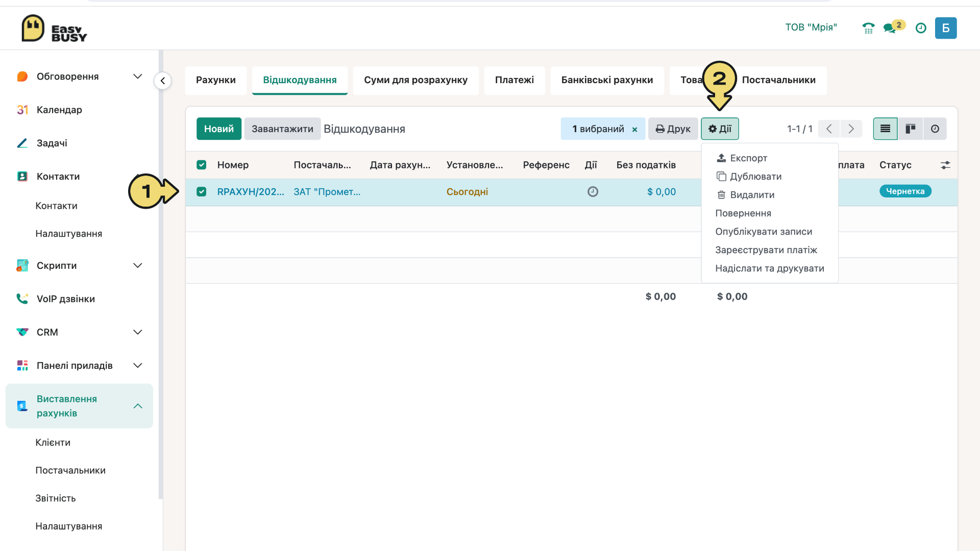Screen dimensions: 980x551
Task: Click Виставлення рахунків icon
Action: [x=22, y=406]
